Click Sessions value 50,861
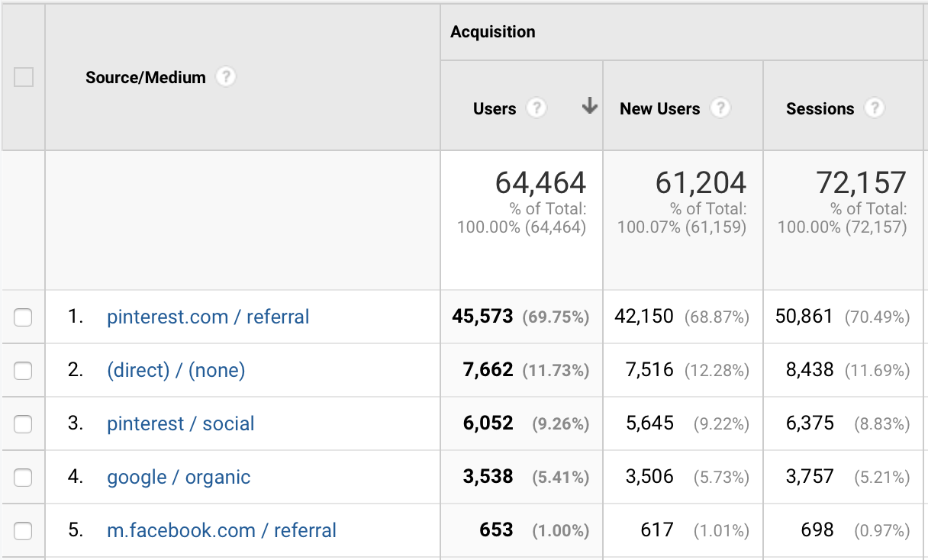 [x=804, y=317]
